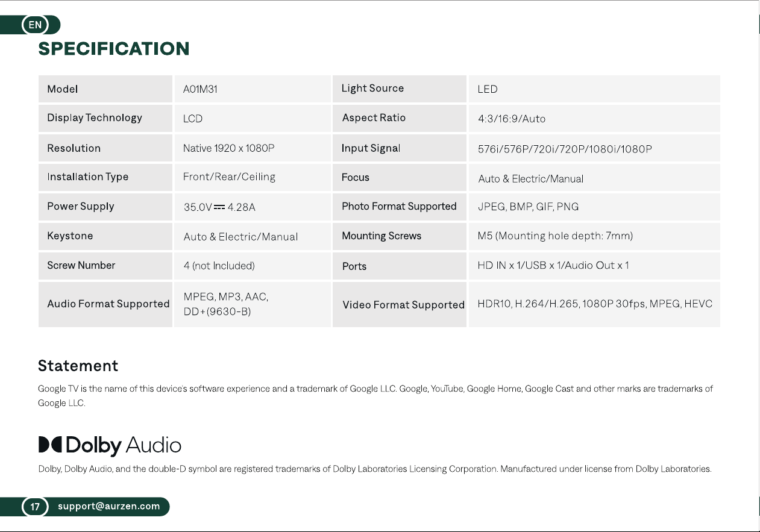Click the SPECIFICATION heading
This screenshot has height=532, width=760.
114,49
